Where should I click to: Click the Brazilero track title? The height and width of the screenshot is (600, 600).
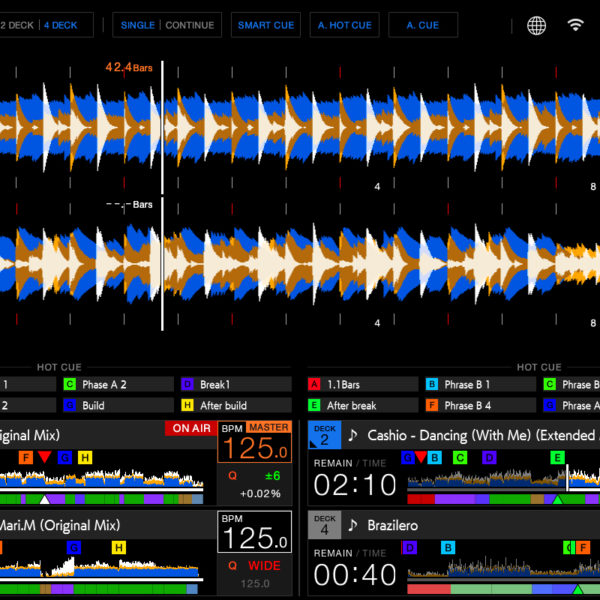click(x=393, y=525)
